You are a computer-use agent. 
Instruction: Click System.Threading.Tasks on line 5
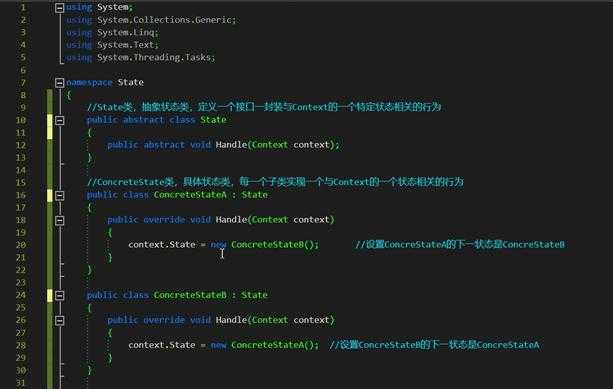tap(155, 57)
